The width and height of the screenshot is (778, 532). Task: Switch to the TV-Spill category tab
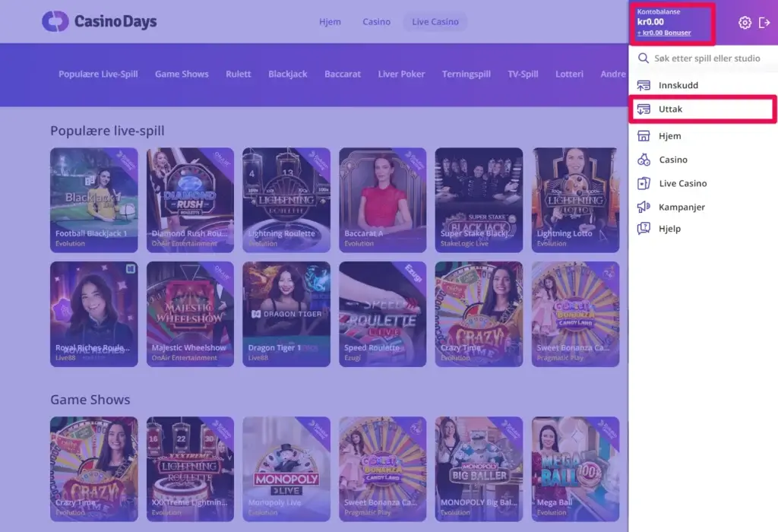523,74
